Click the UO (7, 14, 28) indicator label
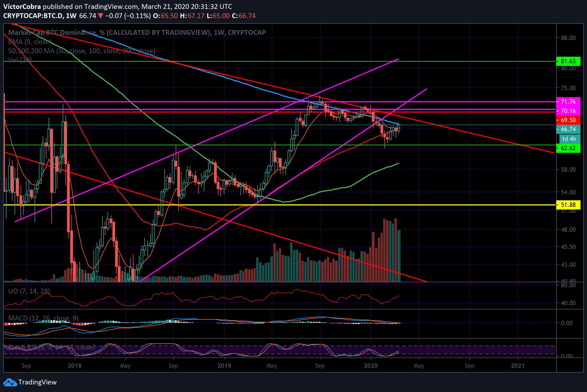 pos(29,291)
